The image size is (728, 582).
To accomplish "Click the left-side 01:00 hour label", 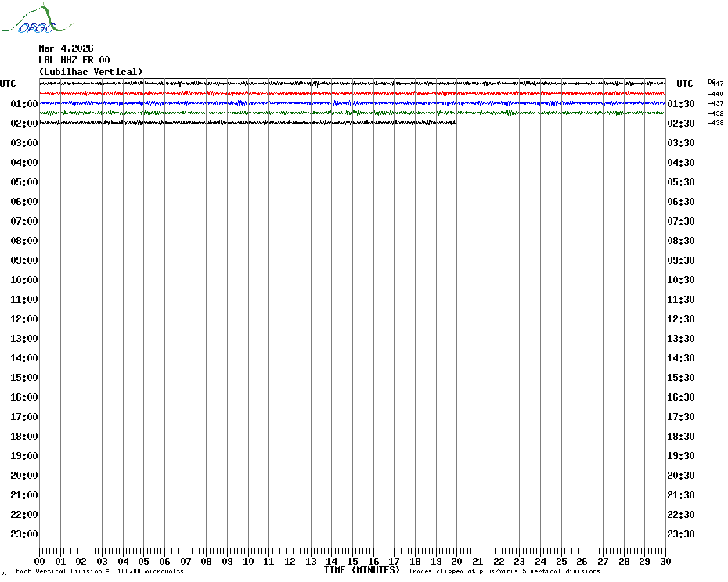I will 23,104.
